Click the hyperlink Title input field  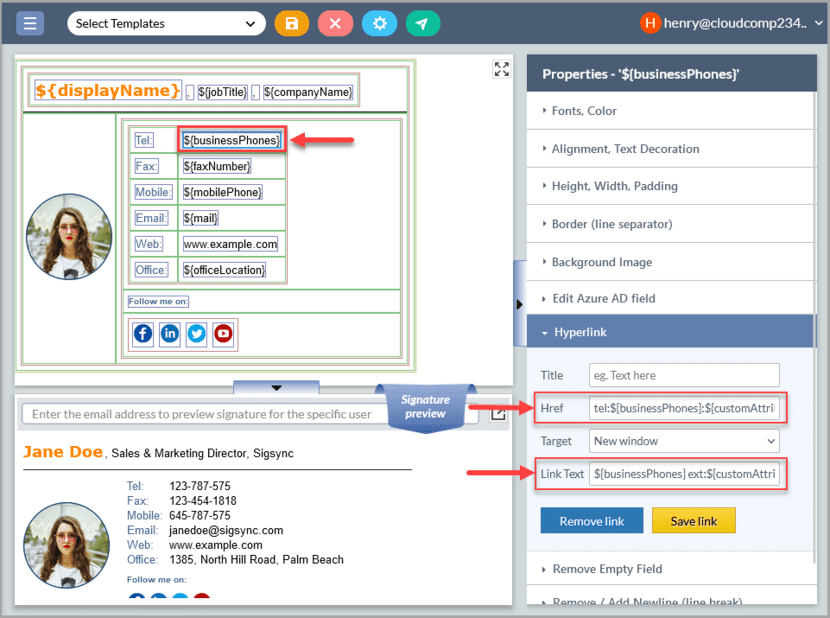(684, 375)
